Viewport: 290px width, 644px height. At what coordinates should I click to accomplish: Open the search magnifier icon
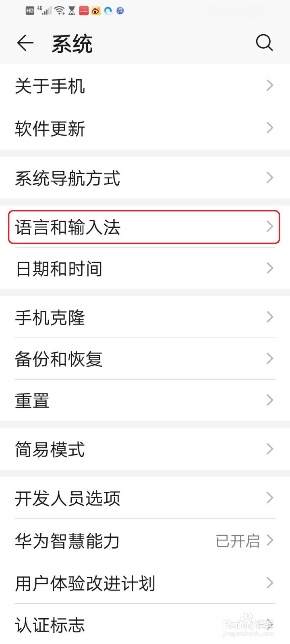click(x=264, y=42)
